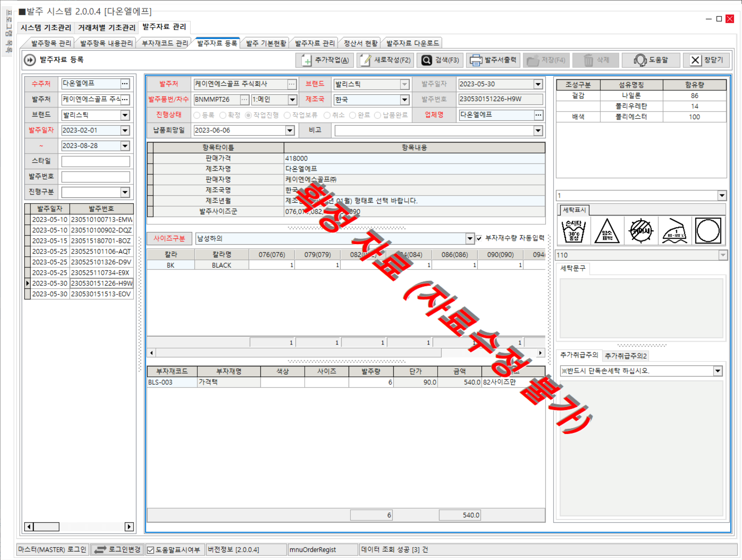Click 창닫기 to close the form
742x560 pixels.
(x=707, y=60)
